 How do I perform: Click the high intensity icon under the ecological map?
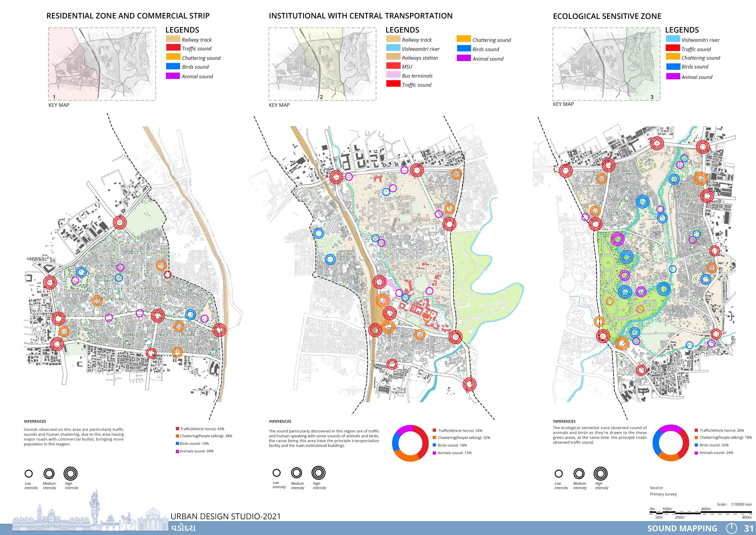tap(601, 474)
